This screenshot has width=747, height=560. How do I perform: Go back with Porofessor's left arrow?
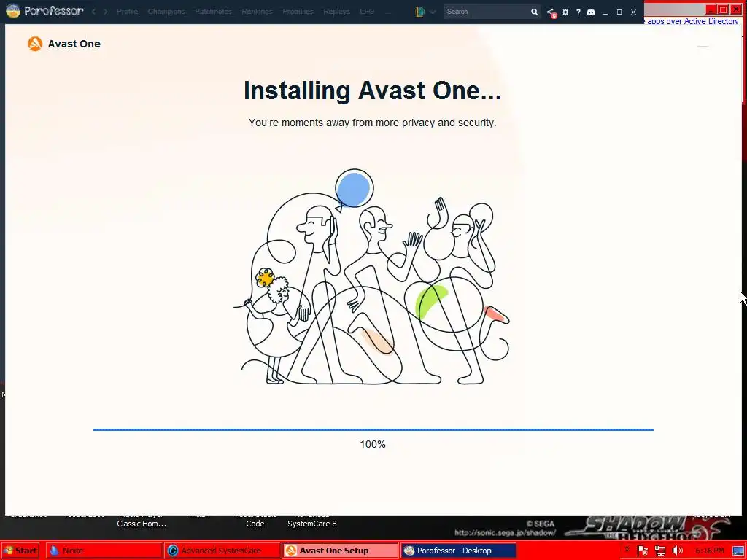tap(94, 12)
